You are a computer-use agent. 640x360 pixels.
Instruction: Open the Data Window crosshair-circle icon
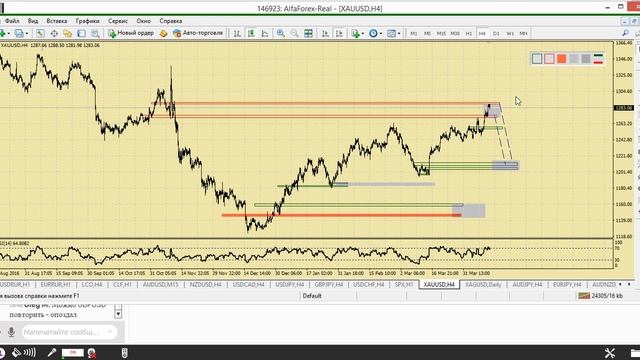click(54, 33)
